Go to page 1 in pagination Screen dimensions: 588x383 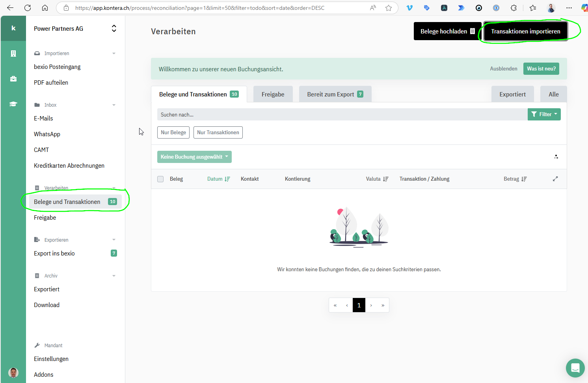359,305
